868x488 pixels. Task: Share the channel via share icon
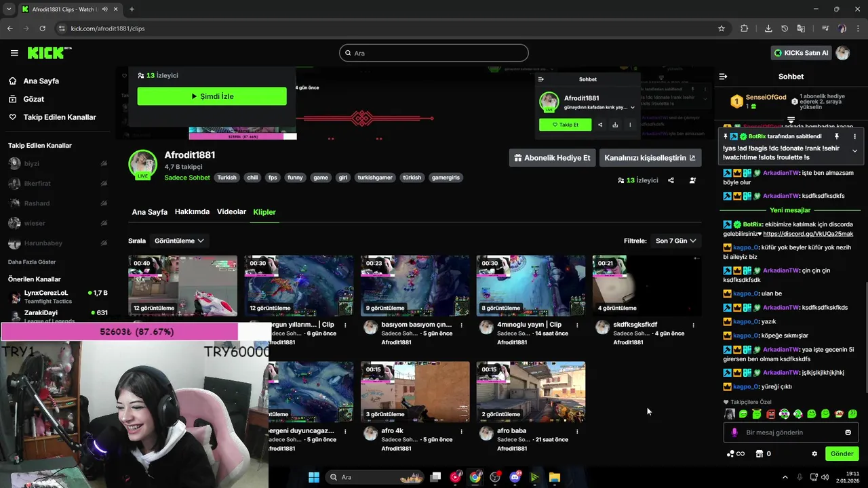tap(671, 180)
